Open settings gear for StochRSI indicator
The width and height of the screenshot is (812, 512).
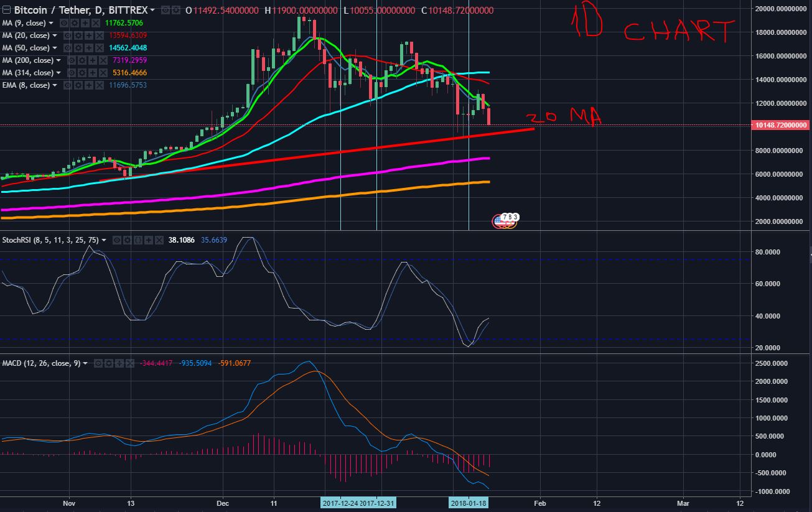click(x=128, y=240)
